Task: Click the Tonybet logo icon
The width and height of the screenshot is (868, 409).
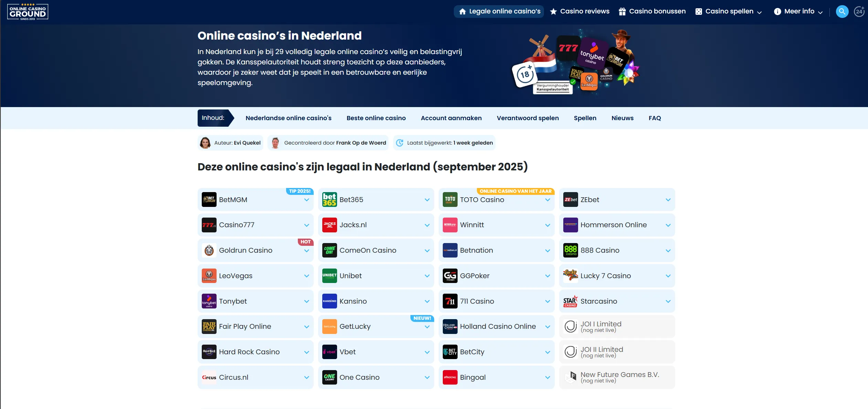Action: point(209,301)
